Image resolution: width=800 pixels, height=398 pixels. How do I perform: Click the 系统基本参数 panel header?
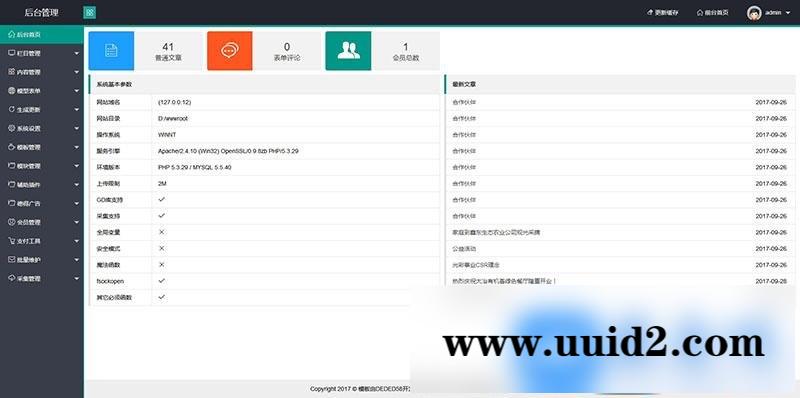(264, 84)
